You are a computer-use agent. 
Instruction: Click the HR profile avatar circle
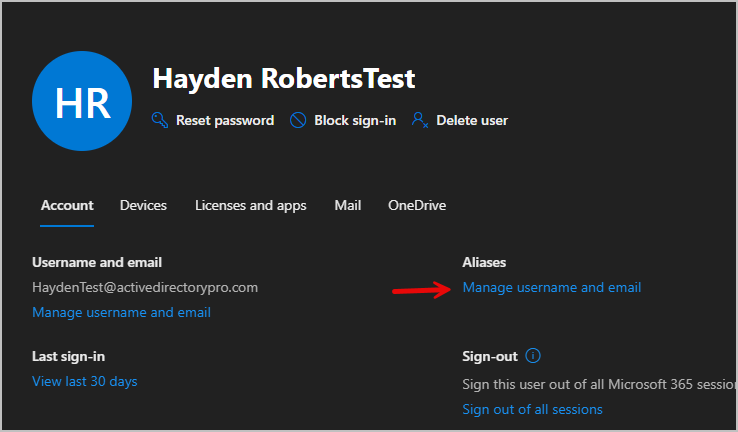[x=82, y=102]
